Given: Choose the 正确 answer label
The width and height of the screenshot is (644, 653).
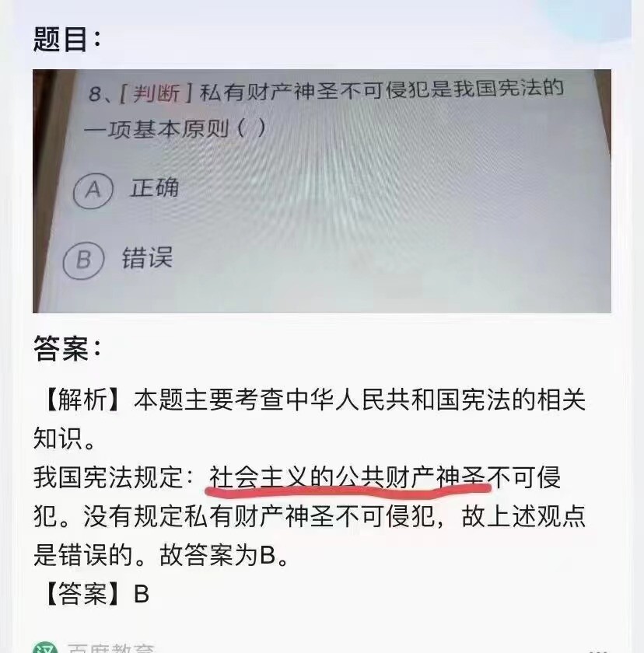Looking at the screenshot, I should 154,188.
